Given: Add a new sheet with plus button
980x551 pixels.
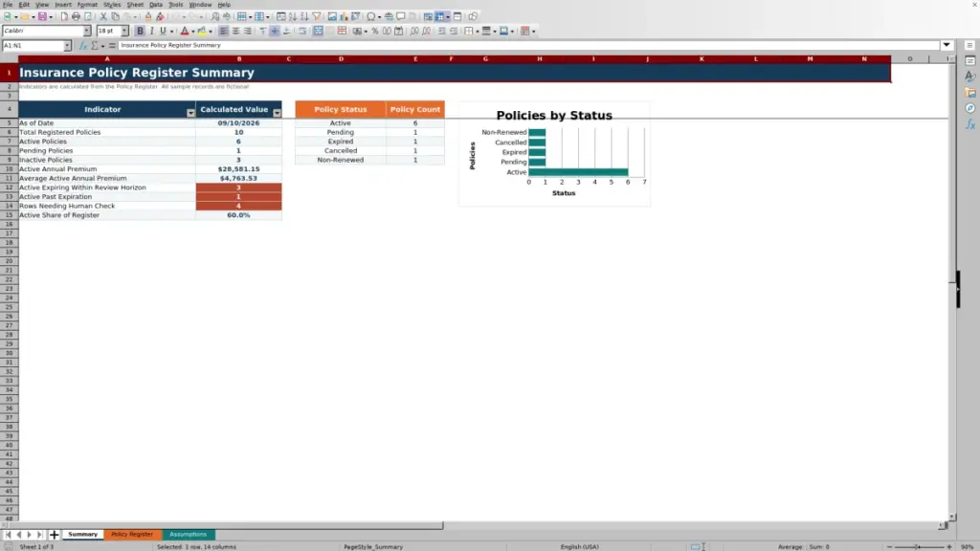Looking at the screenshot, I should coord(55,535).
